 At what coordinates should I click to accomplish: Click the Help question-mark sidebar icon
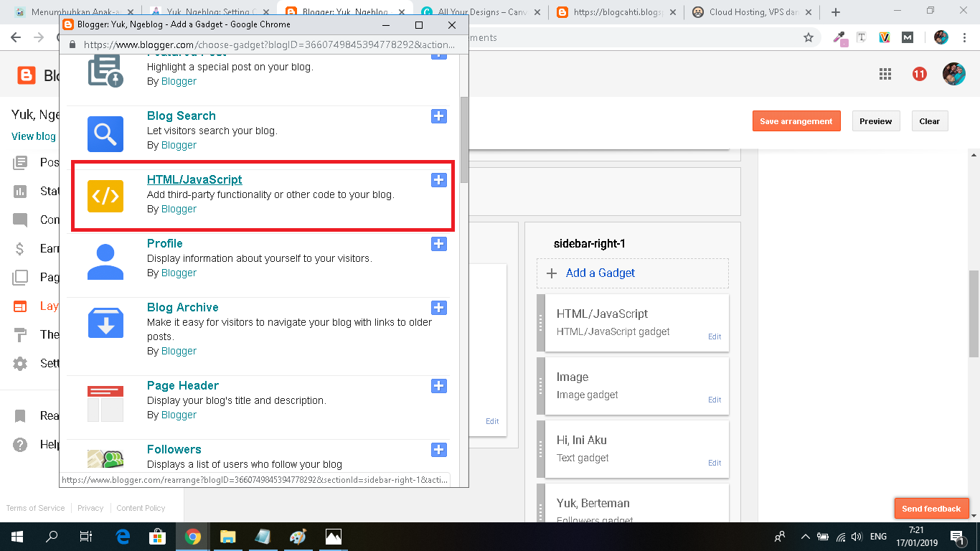click(x=20, y=445)
